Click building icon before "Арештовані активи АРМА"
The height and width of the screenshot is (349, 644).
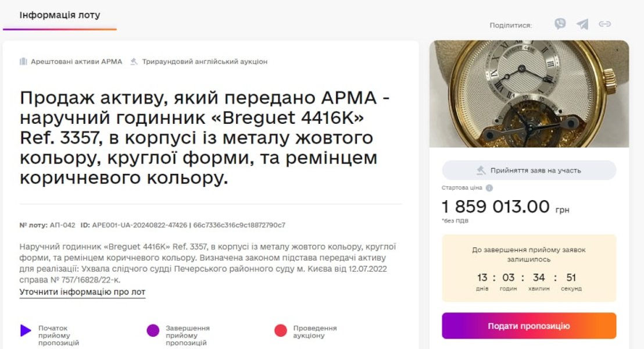[23, 61]
